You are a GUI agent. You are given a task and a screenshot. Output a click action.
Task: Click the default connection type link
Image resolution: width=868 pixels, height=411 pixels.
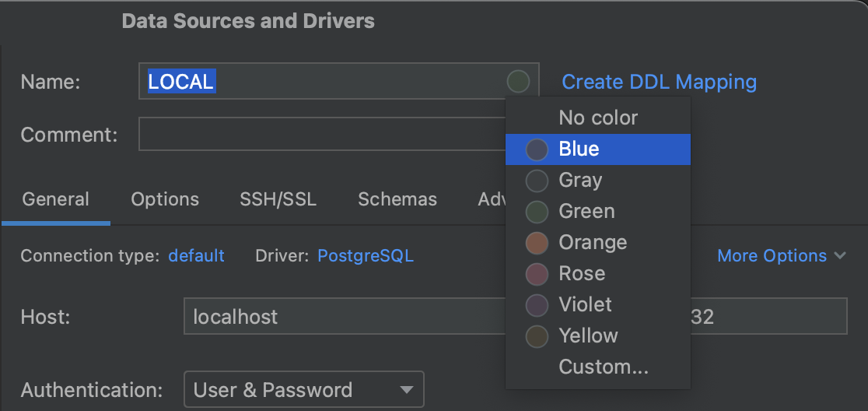[196, 256]
